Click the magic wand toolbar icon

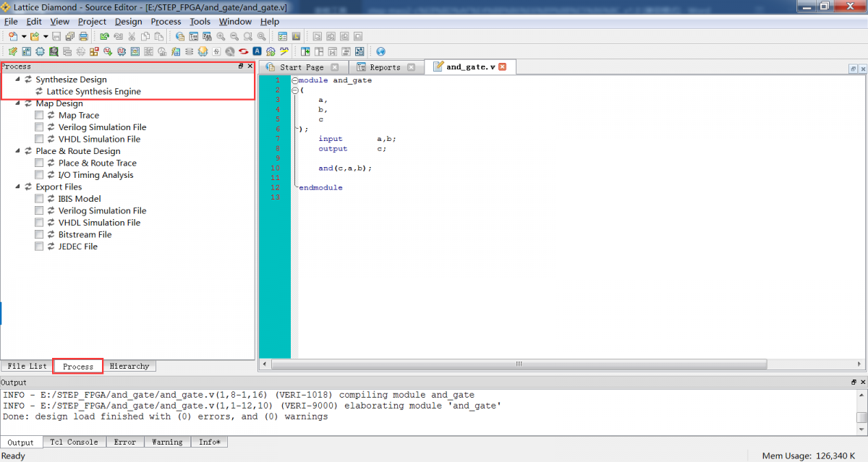point(284,51)
